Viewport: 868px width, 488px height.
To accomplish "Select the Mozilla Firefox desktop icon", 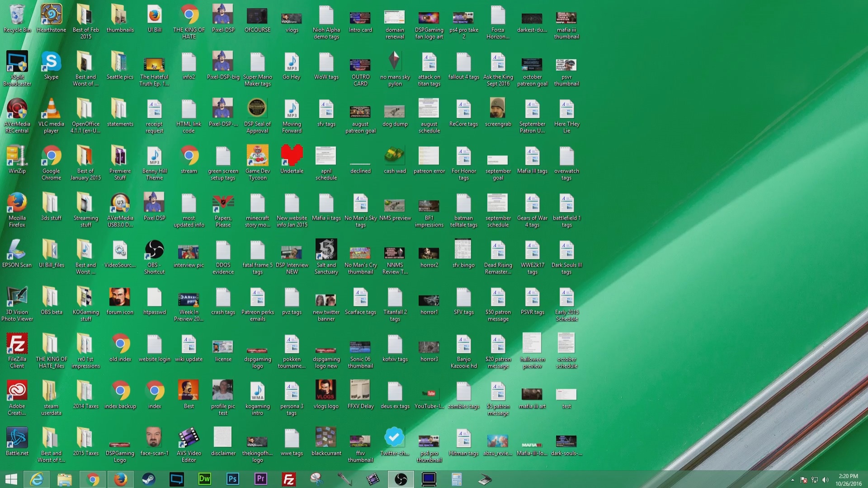I will (17, 210).
